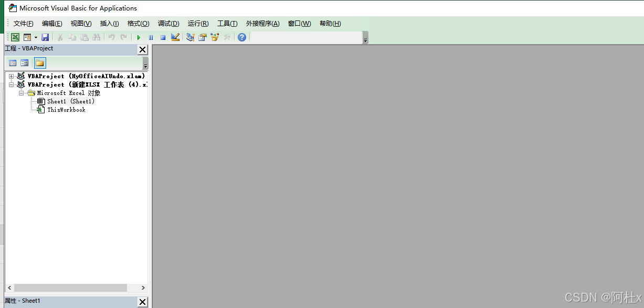Click project tree scrollbar left arrow
Viewport: 644px width, 308px height.
(9, 288)
